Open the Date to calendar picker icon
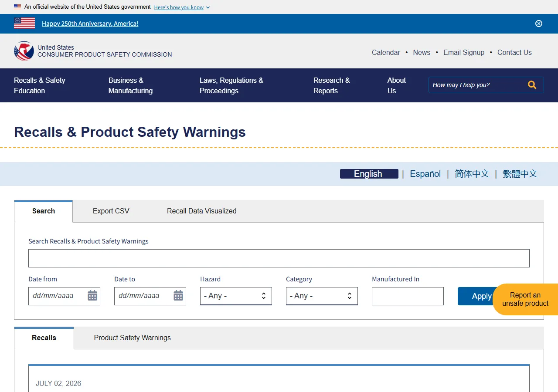 178,296
